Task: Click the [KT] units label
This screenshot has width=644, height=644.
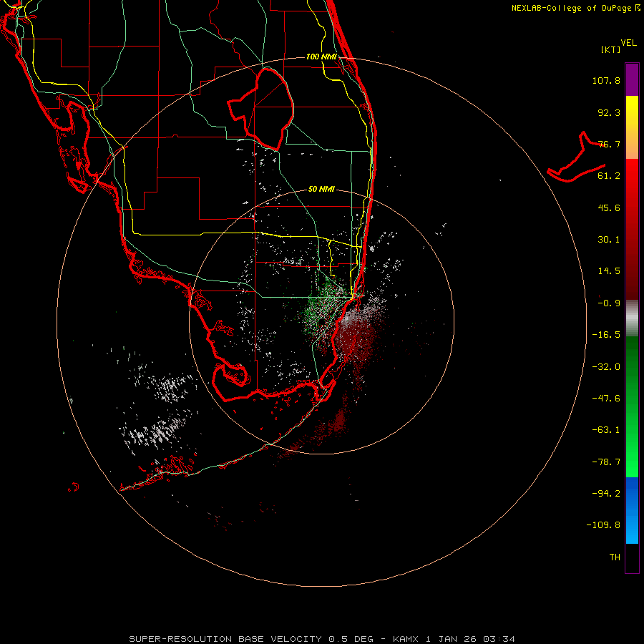Action: [x=611, y=49]
